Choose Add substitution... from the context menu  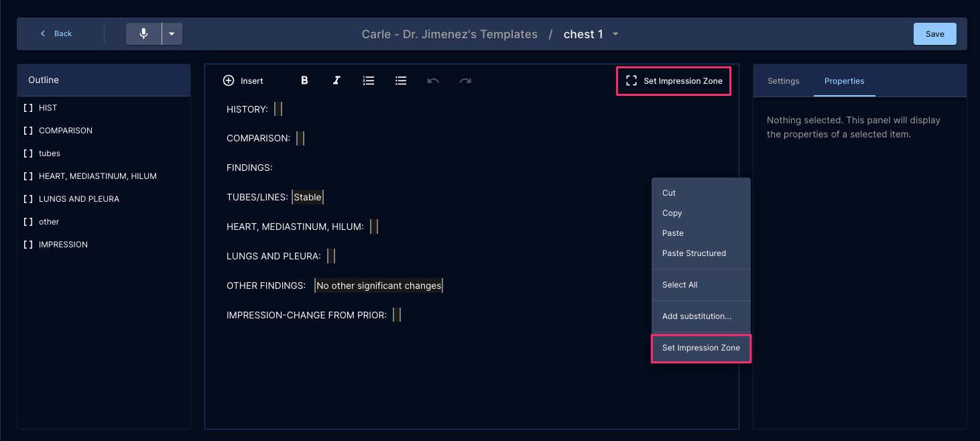(700, 316)
